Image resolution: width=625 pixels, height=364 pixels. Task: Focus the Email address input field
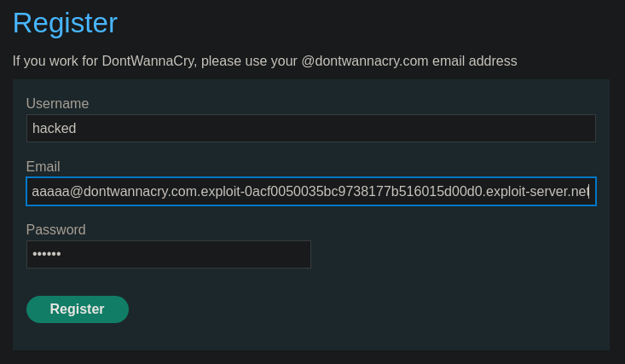click(x=310, y=192)
